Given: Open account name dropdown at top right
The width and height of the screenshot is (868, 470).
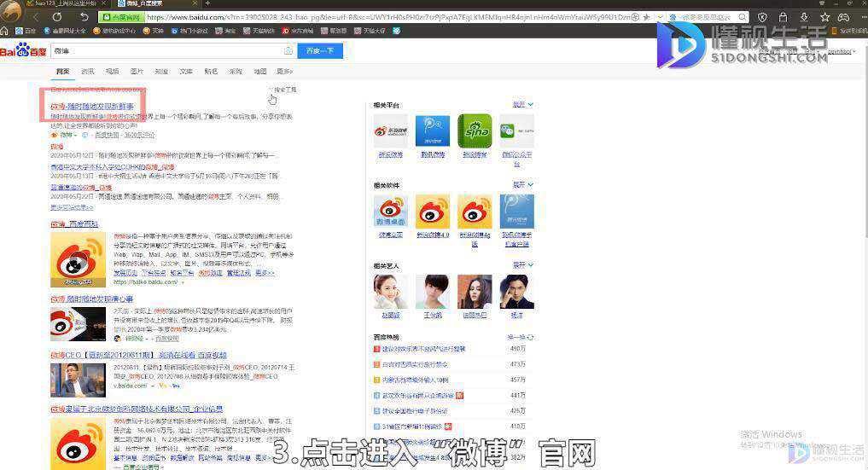Looking at the screenshot, I should coord(842,51).
